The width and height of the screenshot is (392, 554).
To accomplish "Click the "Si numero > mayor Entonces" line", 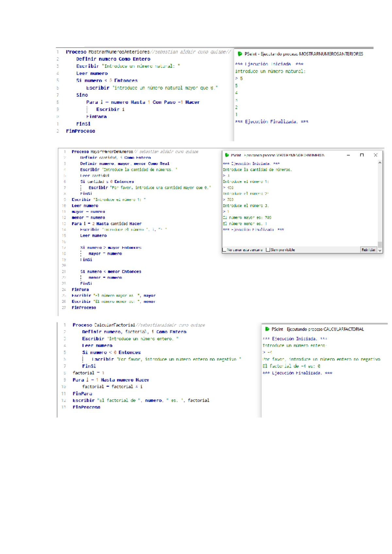I will pyautogui.click(x=111, y=248).
